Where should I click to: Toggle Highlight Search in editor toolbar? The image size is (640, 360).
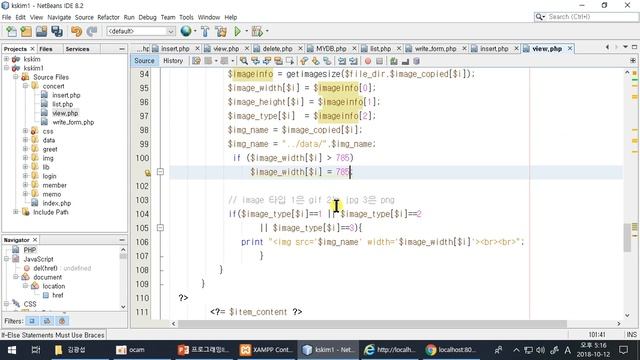click(278, 61)
